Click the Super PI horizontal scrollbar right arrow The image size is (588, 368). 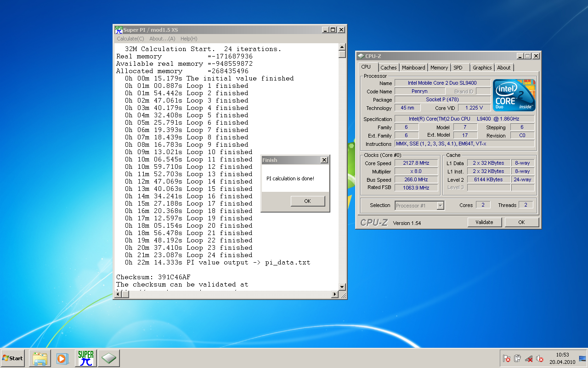pos(334,294)
